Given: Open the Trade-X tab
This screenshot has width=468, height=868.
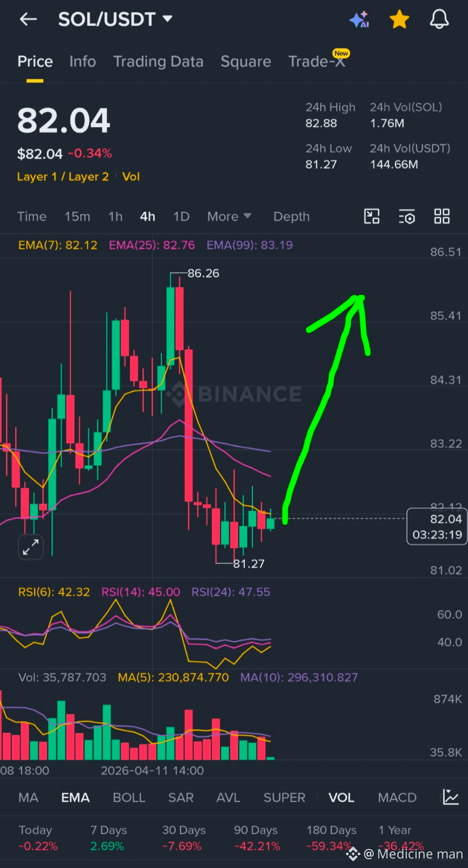Looking at the screenshot, I should click(317, 61).
